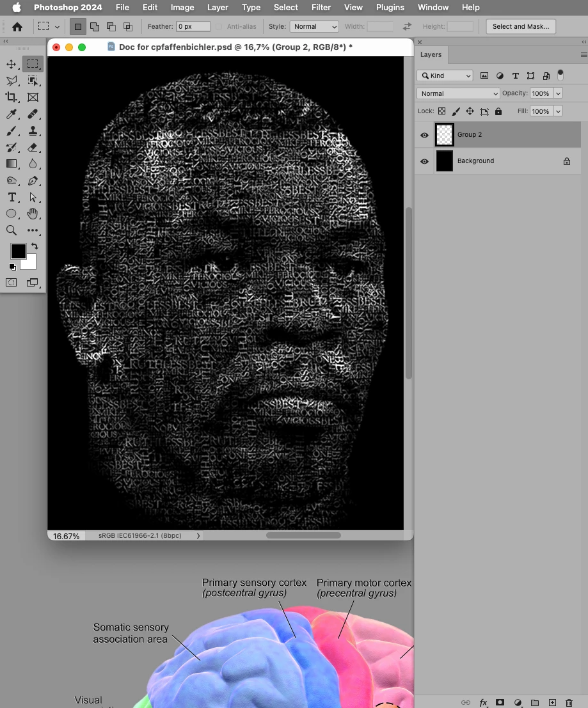The width and height of the screenshot is (588, 708).
Task: Select the Sponge tool
Action: point(12,181)
